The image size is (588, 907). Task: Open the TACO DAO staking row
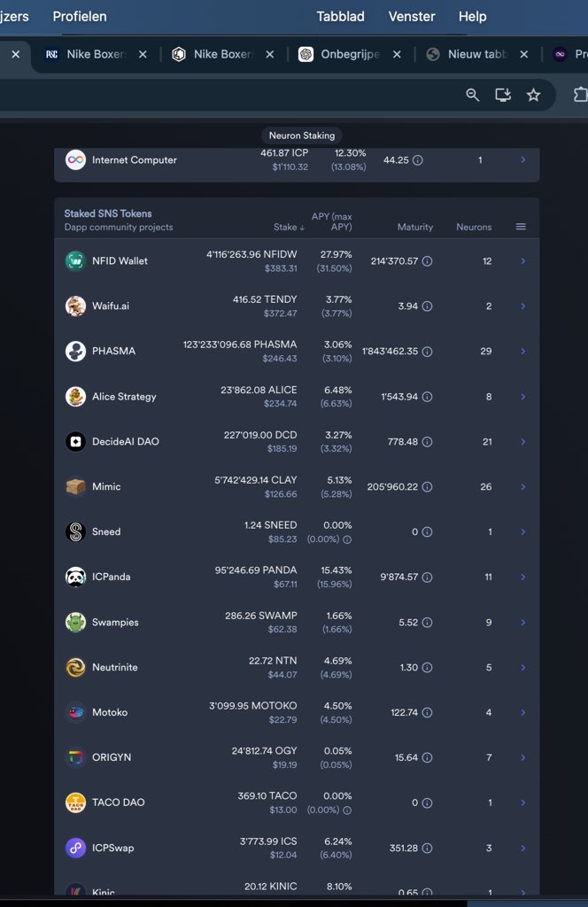[x=297, y=802]
